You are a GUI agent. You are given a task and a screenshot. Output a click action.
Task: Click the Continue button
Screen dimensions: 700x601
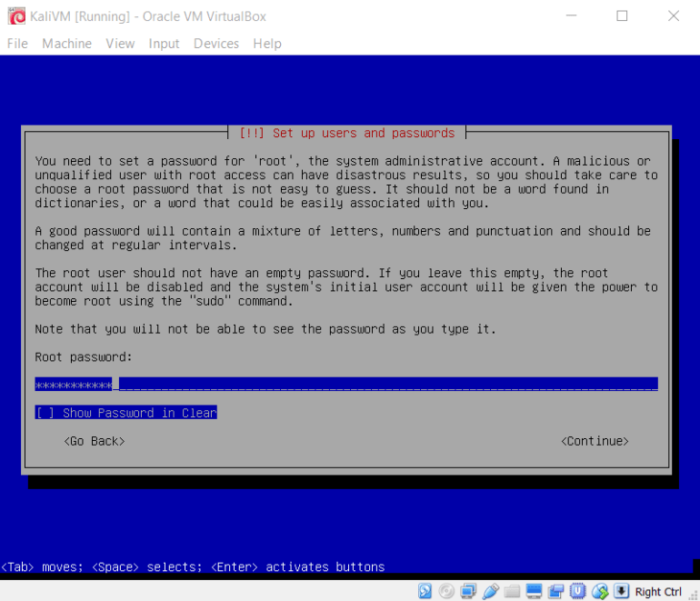pos(595,441)
